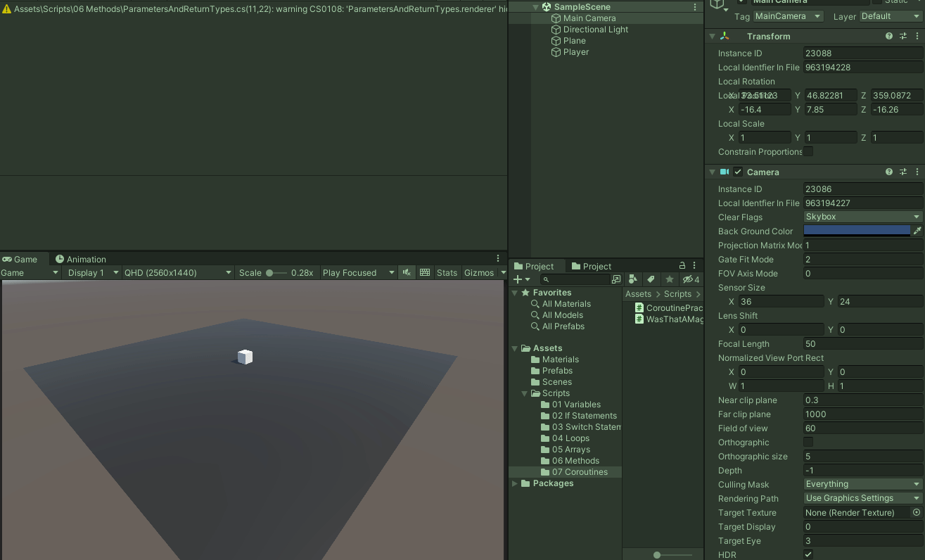Select Main Camera in the Hierarchy
925x560 pixels.
coord(589,18)
